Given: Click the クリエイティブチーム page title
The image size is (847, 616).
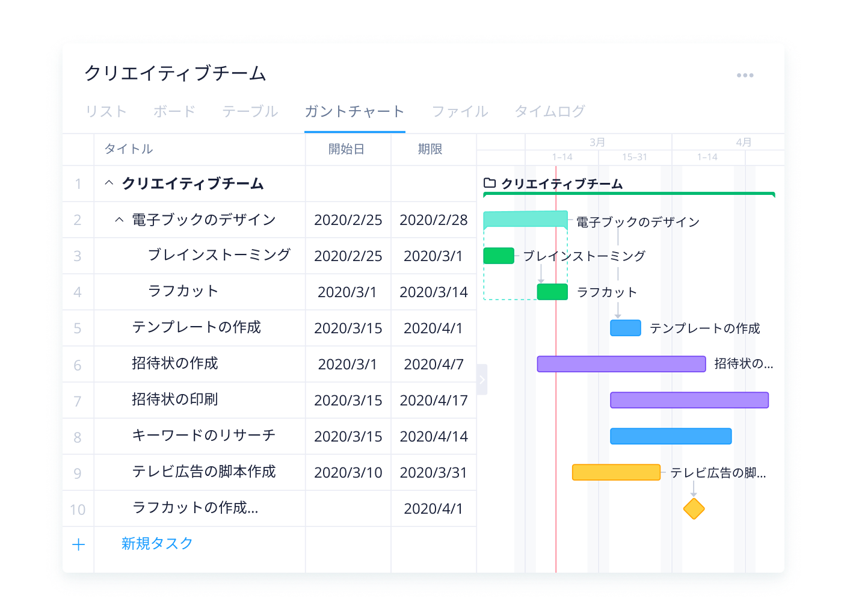Looking at the screenshot, I should tap(175, 73).
